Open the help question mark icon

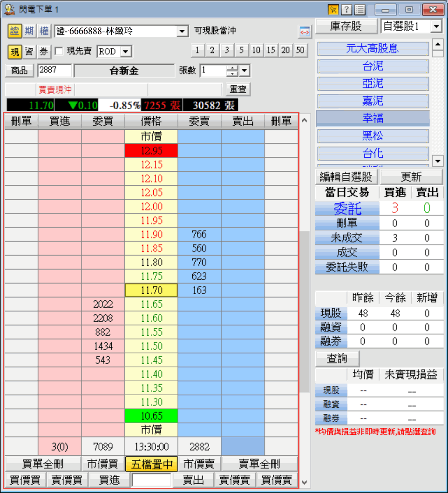(x=346, y=9)
